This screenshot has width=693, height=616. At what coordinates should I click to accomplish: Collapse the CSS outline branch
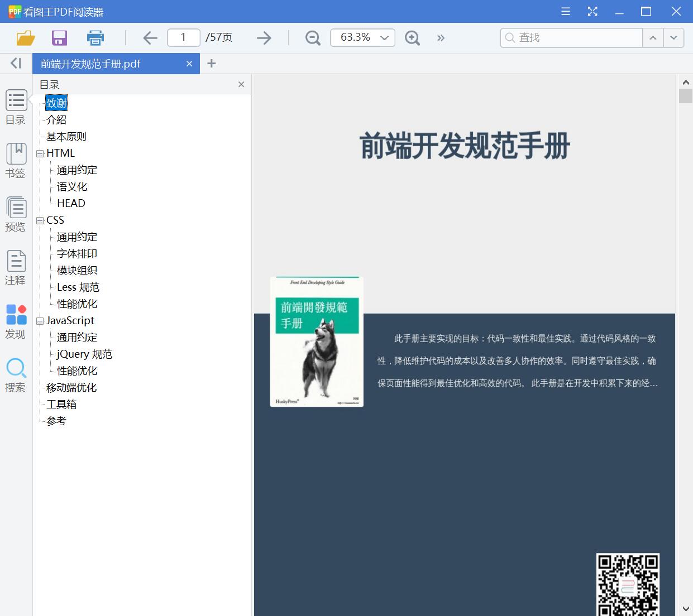tap(40, 220)
